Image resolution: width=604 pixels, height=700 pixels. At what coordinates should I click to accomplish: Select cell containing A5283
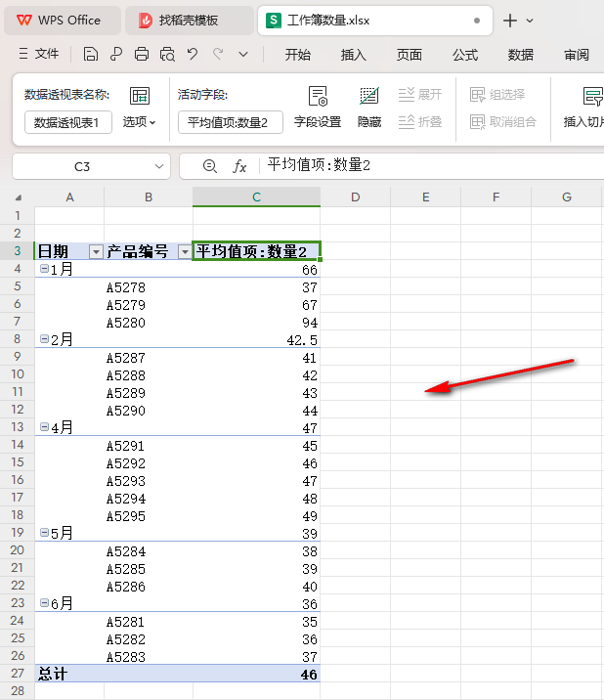point(149,657)
